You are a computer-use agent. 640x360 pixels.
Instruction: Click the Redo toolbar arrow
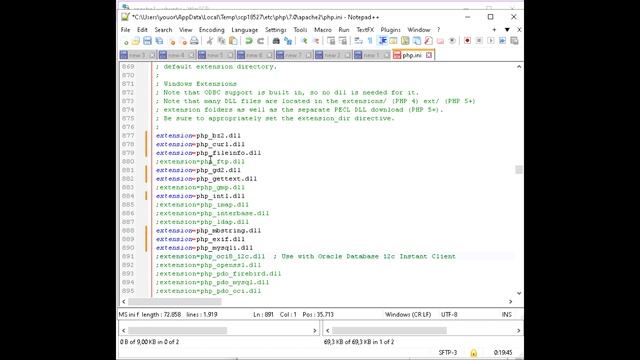click(260, 41)
